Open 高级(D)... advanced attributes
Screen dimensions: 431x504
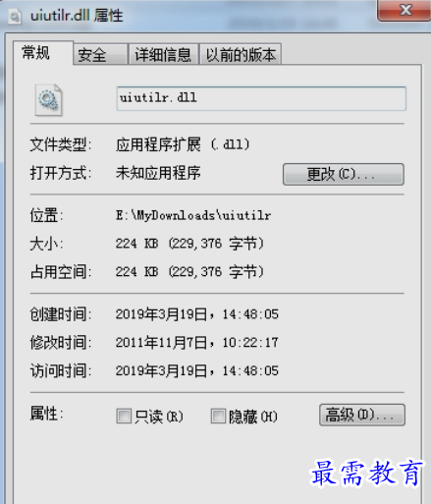[x=362, y=415]
